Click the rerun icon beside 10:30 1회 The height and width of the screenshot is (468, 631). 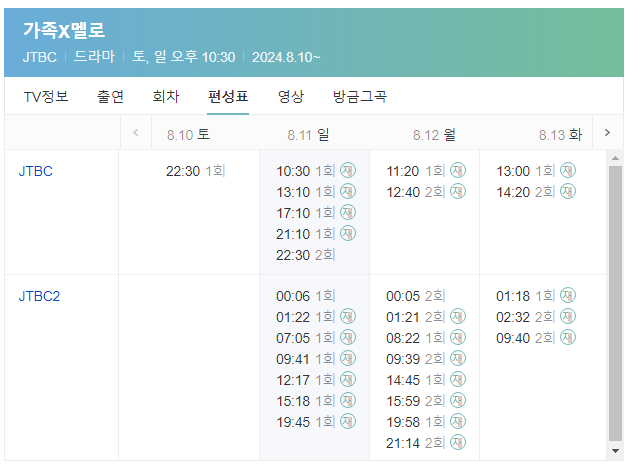[x=348, y=170]
